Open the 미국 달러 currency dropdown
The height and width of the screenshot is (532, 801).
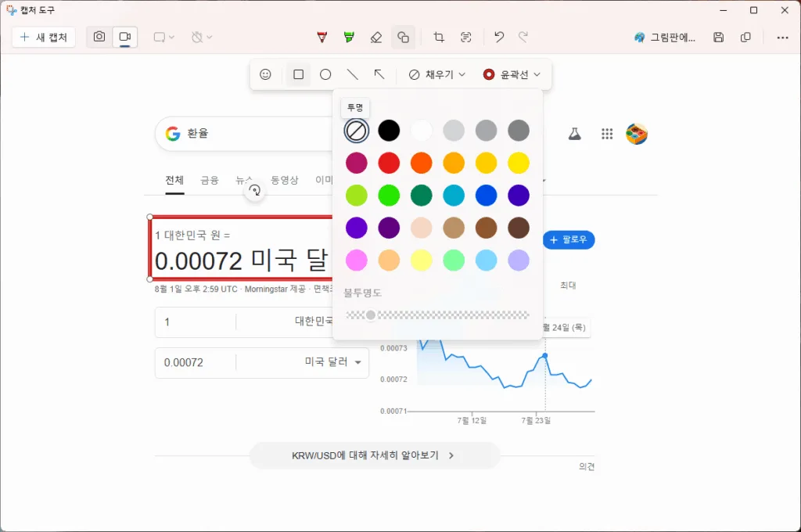pos(333,362)
